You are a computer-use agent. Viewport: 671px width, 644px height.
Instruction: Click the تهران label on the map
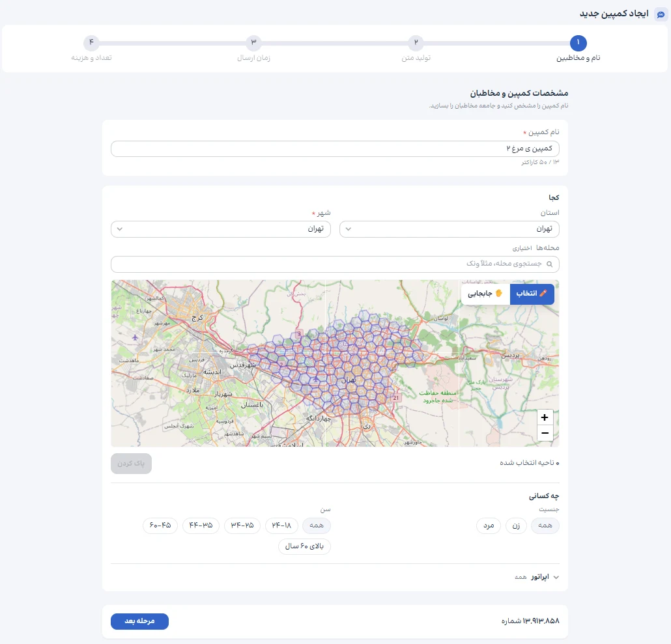[x=349, y=380]
